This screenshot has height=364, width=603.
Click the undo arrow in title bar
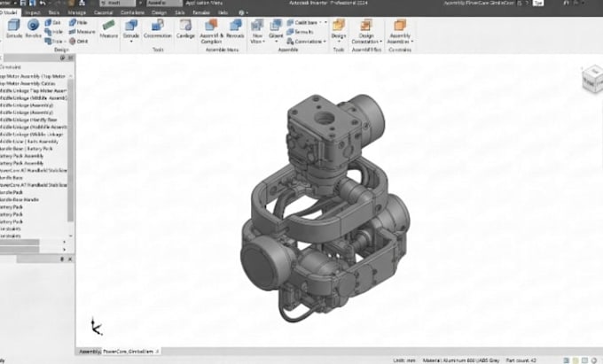(x=43, y=3)
